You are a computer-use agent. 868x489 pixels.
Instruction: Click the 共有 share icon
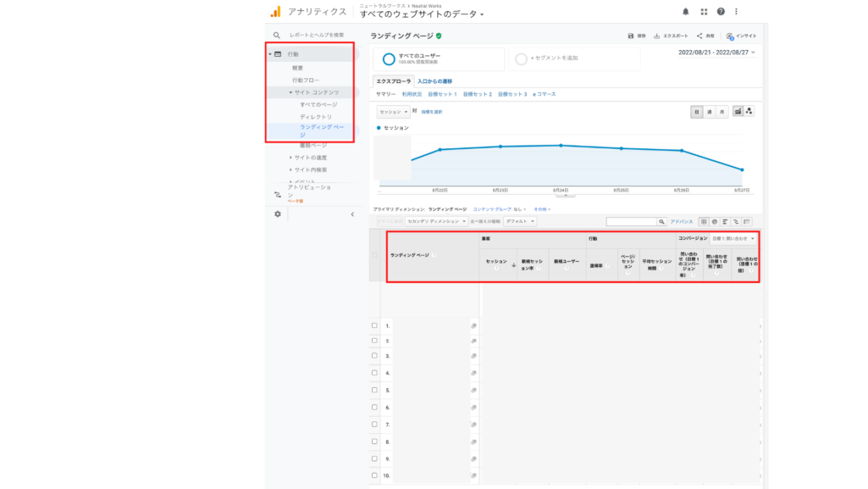pos(699,36)
